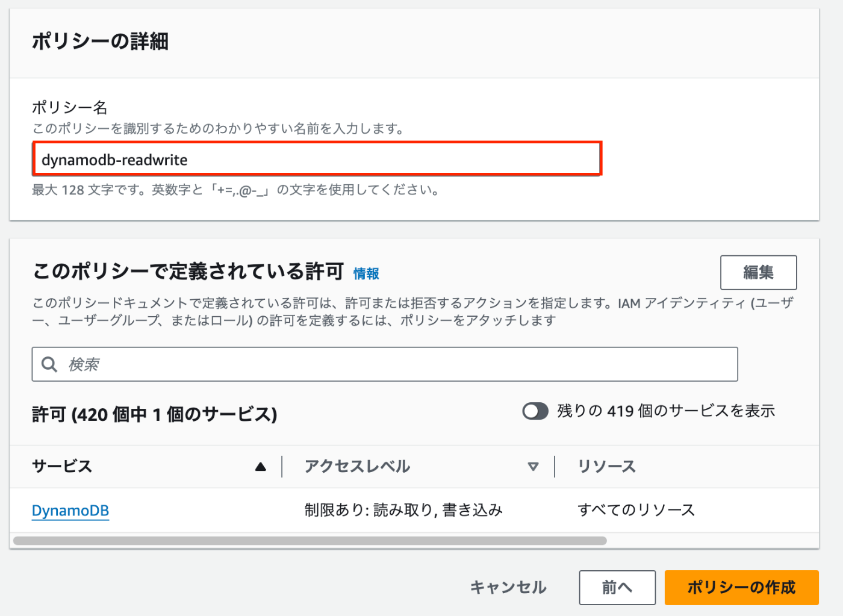Focus the 検索 permissions search box

385,364
